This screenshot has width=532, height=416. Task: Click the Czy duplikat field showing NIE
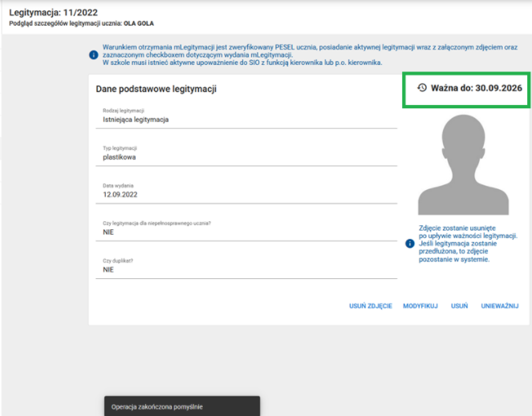249,270
